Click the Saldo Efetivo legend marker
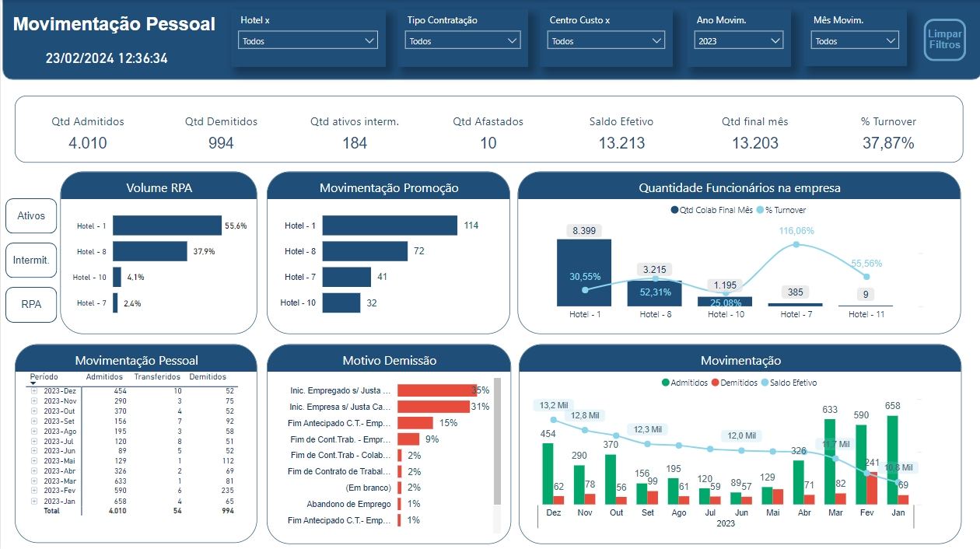980x549 pixels. [x=763, y=383]
